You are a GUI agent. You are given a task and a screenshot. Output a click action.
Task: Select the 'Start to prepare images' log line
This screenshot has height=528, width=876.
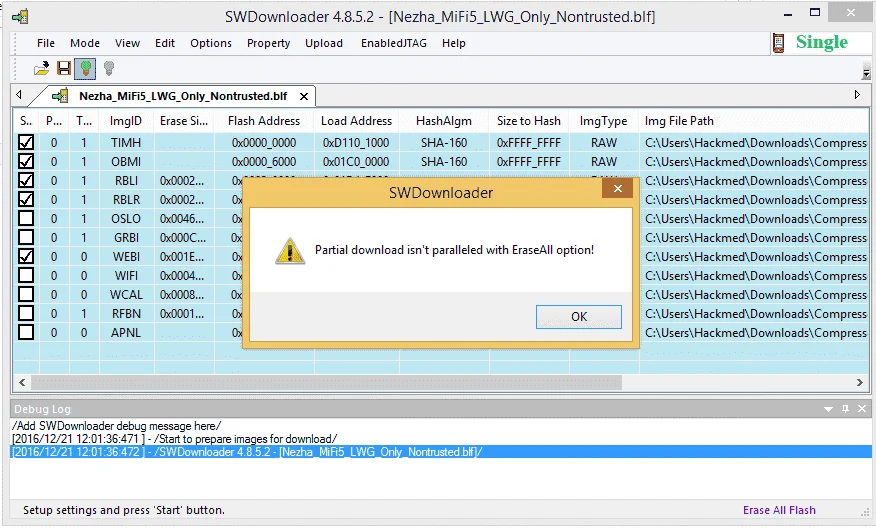coord(174,439)
